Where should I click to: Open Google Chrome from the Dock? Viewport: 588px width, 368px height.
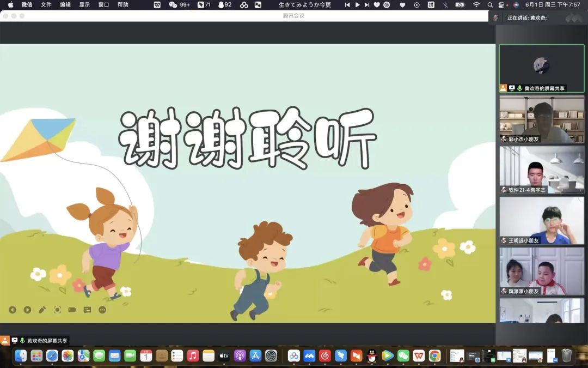tap(434, 356)
